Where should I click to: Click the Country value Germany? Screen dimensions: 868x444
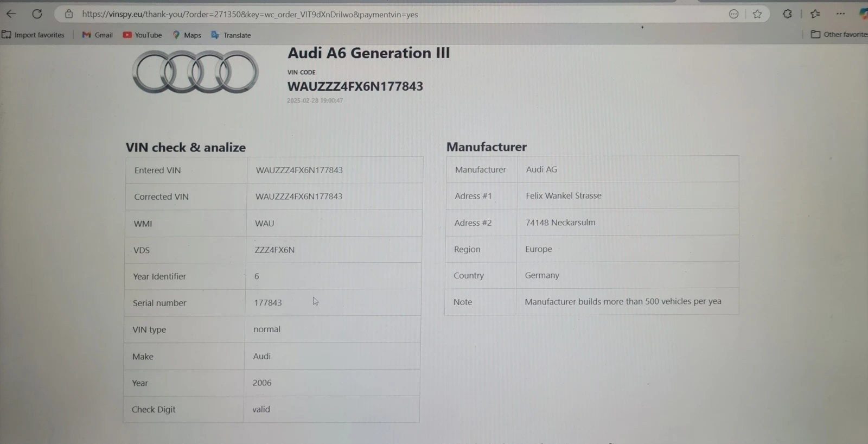(542, 275)
